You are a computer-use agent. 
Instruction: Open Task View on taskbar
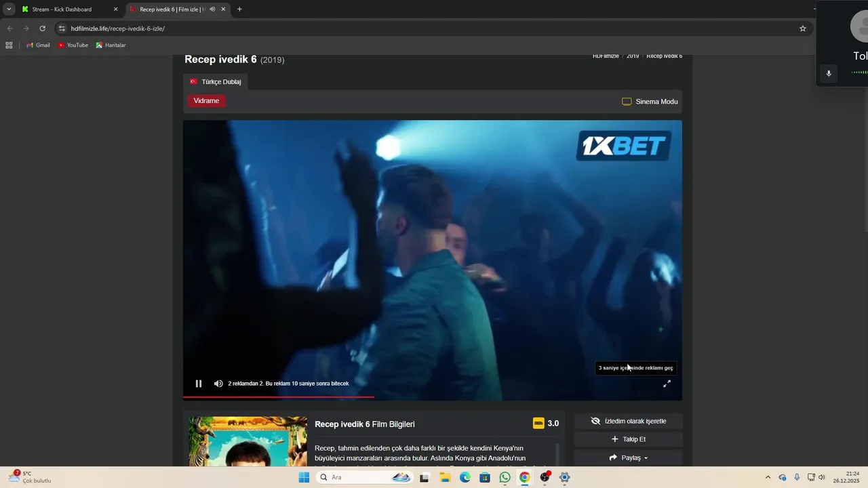(425, 477)
